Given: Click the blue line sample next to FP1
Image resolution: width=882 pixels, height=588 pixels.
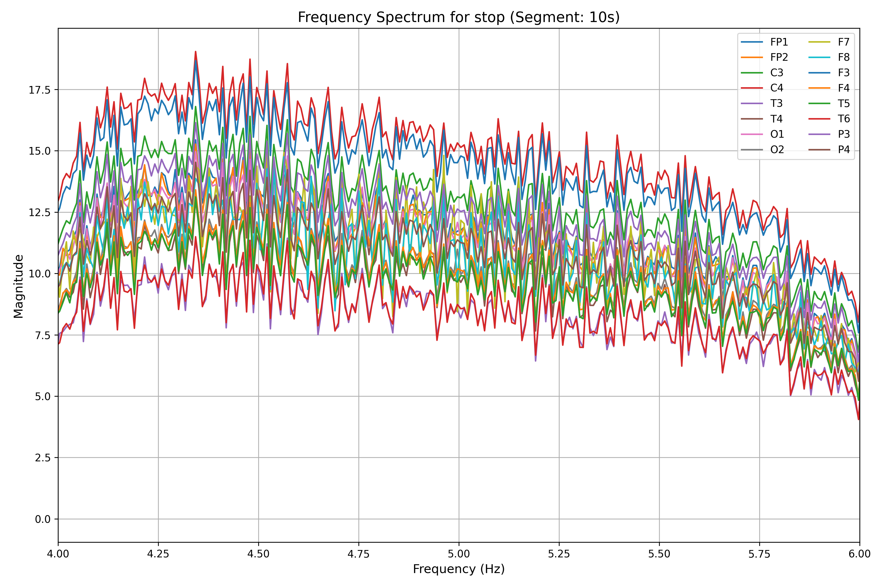Looking at the screenshot, I should 752,42.
